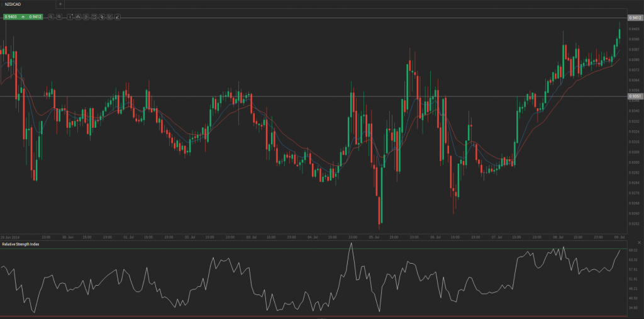The height and width of the screenshot is (319, 644).
Task: Add a new chart tab with plus
Action: [x=60, y=4]
